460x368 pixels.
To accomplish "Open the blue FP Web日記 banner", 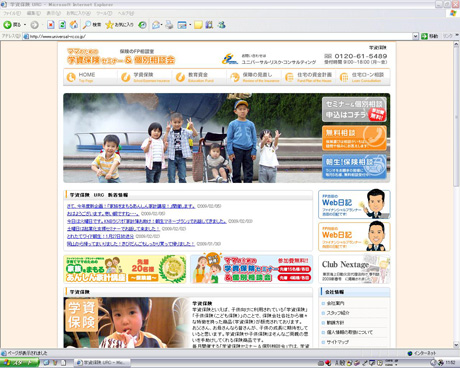I will click(x=354, y=204).
